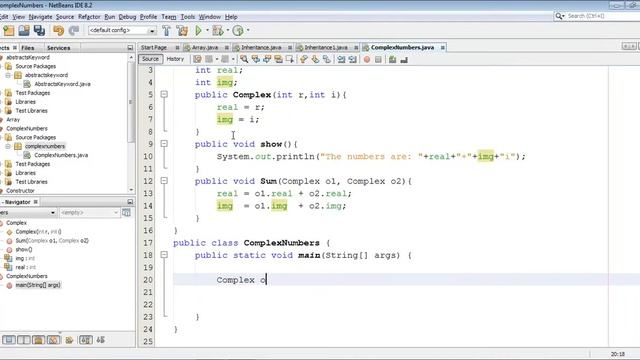Click the Debug Project toolbar icon
The image size is (640, 360).
point(218,31)
